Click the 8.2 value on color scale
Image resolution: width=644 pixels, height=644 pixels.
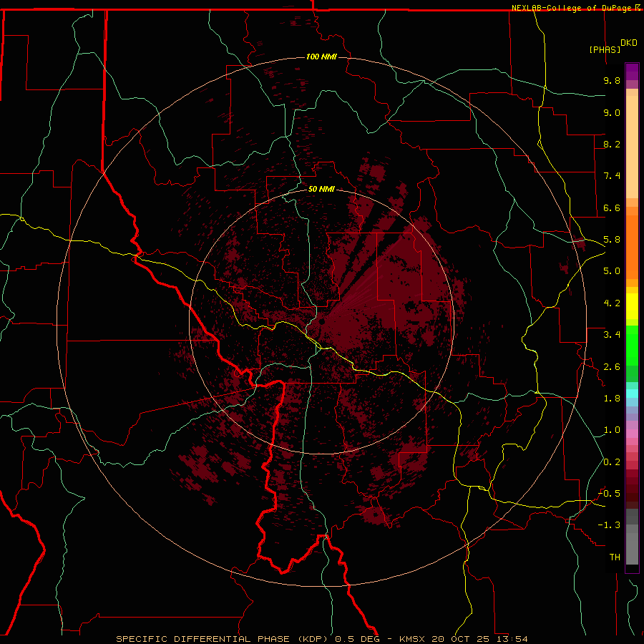[612, 144]
